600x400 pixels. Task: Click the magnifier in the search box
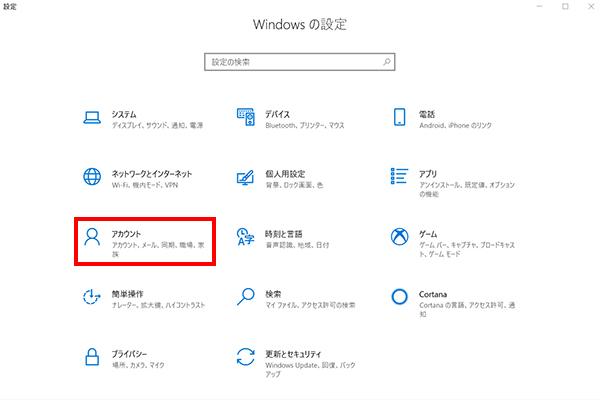[386, 62]
